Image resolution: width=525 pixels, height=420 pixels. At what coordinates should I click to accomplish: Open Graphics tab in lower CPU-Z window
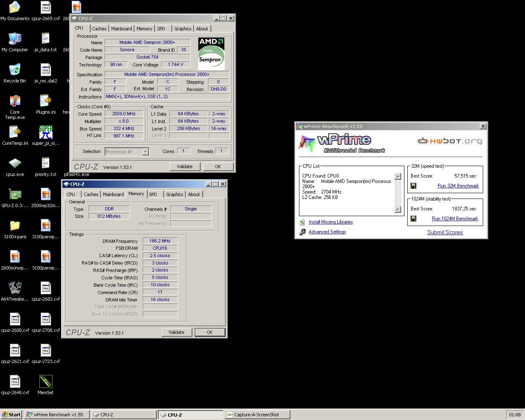[x=174, y=194]
